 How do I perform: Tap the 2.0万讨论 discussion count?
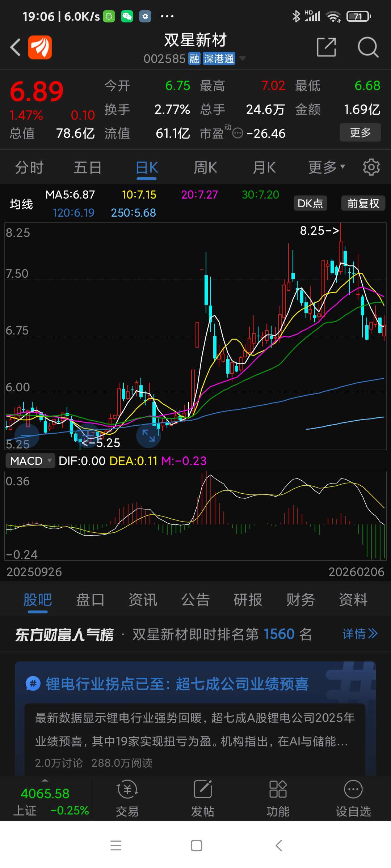(59, 763)
